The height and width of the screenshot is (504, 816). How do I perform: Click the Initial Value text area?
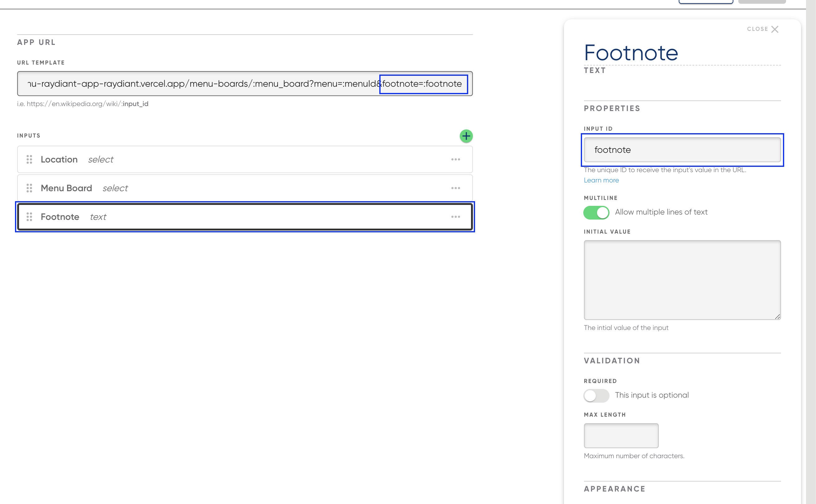[x=682, y=280]
